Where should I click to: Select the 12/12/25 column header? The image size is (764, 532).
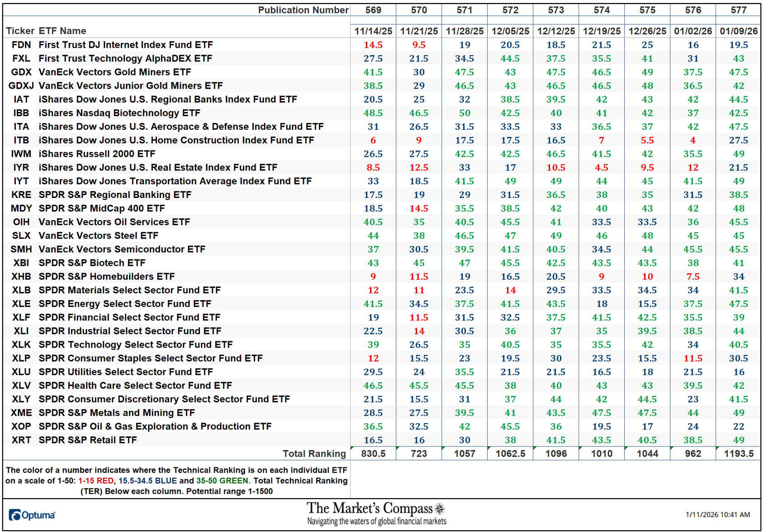coord(556,31)
